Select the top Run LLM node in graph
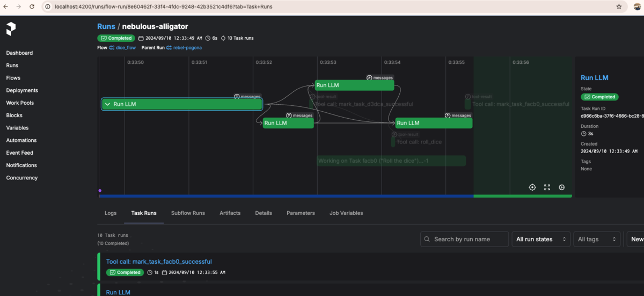 pyautogui.click(x=354, y=85)
